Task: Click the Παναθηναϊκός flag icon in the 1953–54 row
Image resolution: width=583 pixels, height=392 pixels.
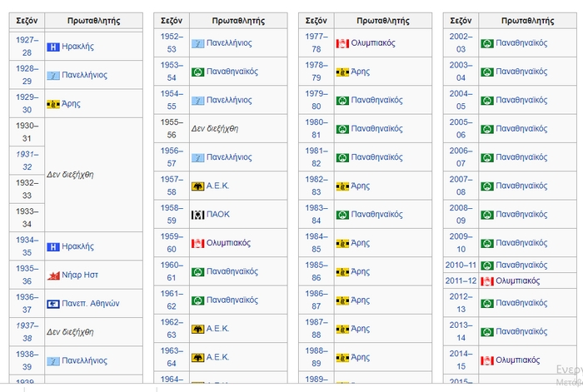Action: click(x=198, y=72)
